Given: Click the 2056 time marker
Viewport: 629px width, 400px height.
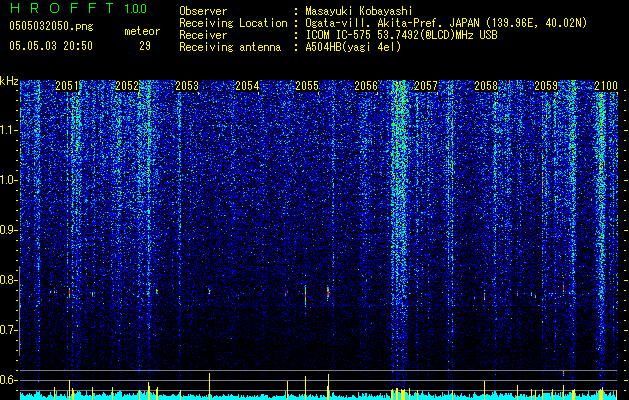Looking at the screenshot, I should coord(366,86).
